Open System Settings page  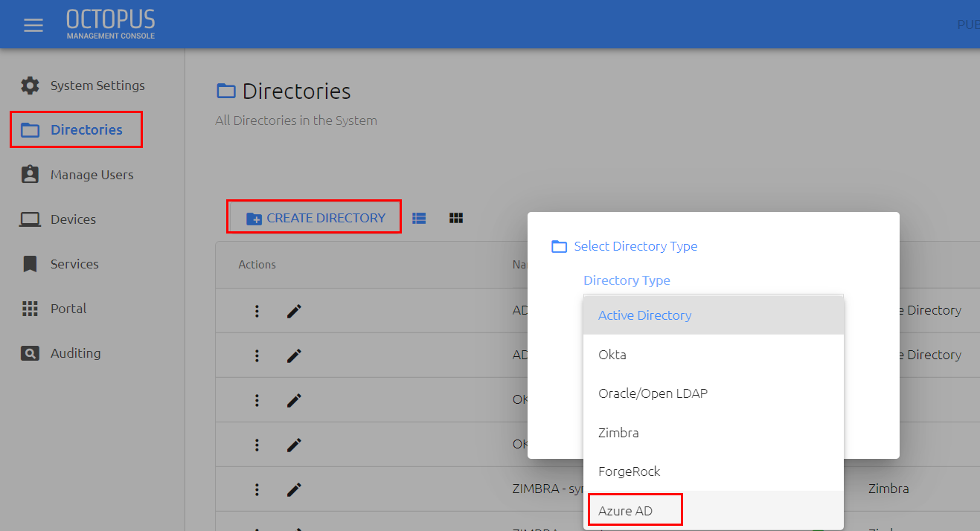[97, 86]
